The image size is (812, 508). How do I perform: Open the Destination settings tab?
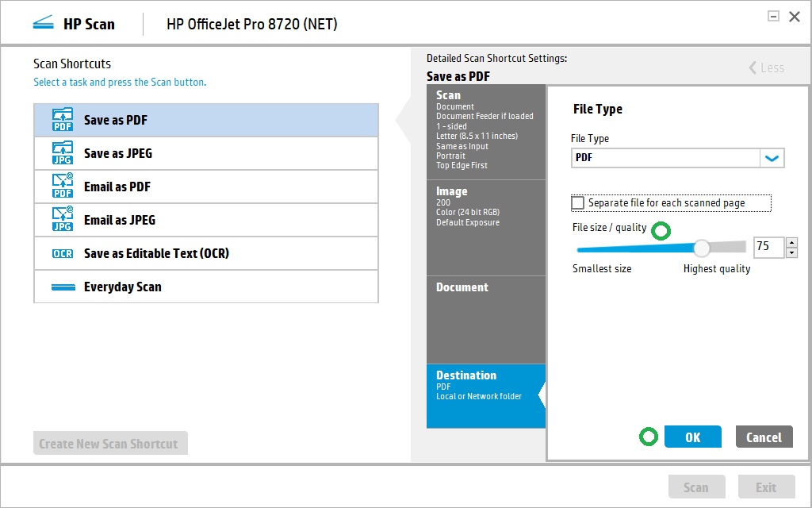pyautogui.click(x=486, y=396)
